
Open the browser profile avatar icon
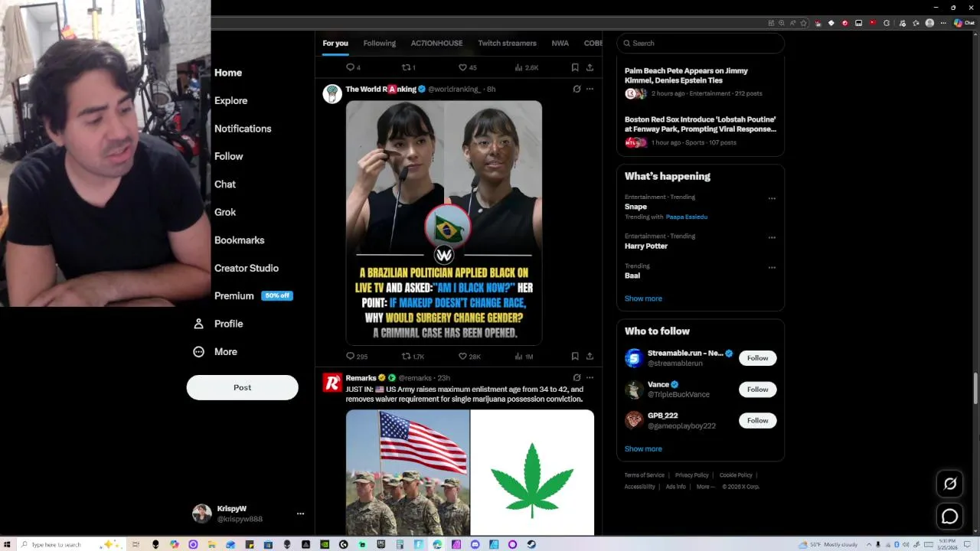[929, 23]
